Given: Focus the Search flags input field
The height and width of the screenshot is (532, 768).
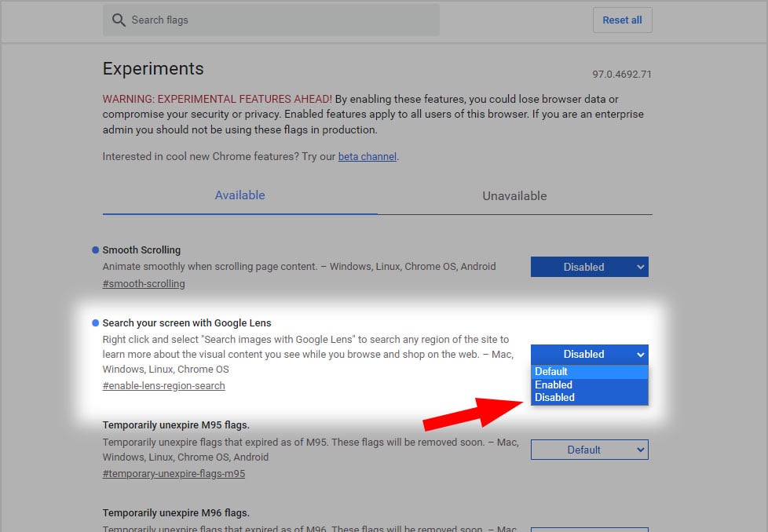Looking at the screenshot, I should point(271,20).
